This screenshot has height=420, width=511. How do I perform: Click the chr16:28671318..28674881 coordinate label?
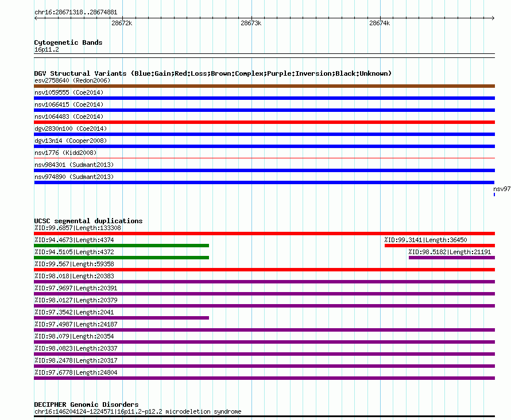(x=76, y=13)
